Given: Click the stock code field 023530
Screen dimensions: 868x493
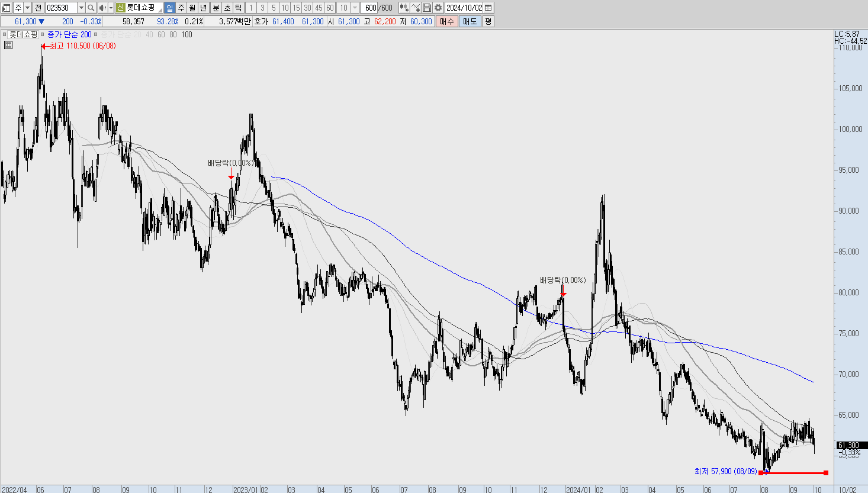Looking at the screenshot, I should [x=61, y=8].
